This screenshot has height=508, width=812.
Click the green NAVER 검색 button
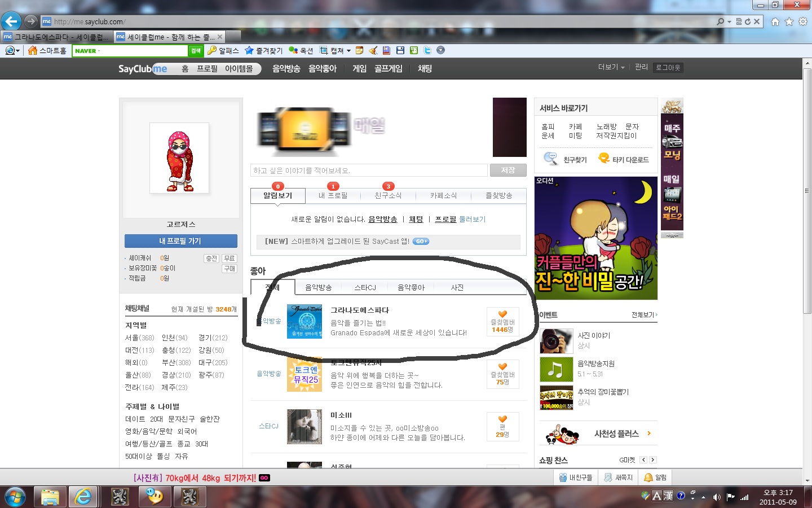[x=196, y=51]
